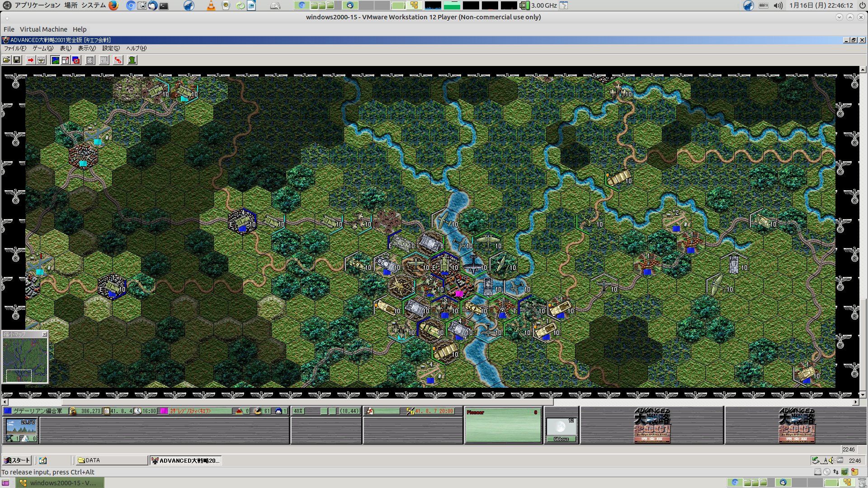This screenshot has height=488, width=868.
Task: Click the cyan-flagged city near the airfield
Action: [83, 157]
